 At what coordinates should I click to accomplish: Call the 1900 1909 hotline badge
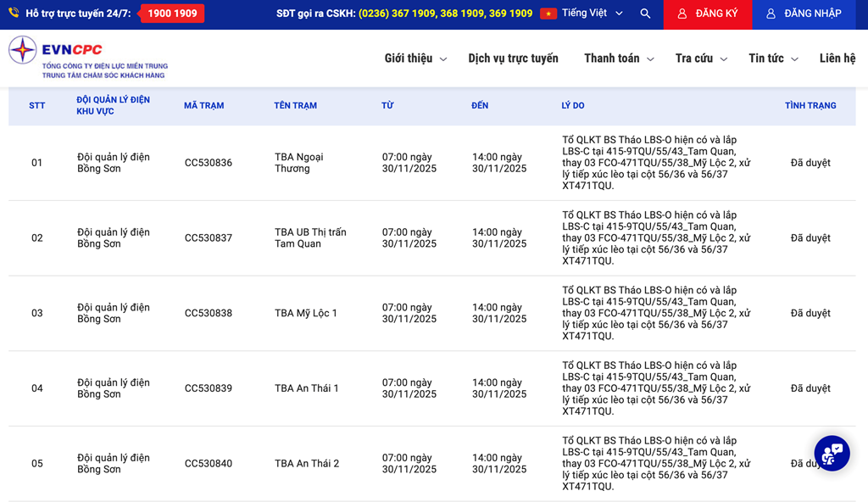click(172, 14)
